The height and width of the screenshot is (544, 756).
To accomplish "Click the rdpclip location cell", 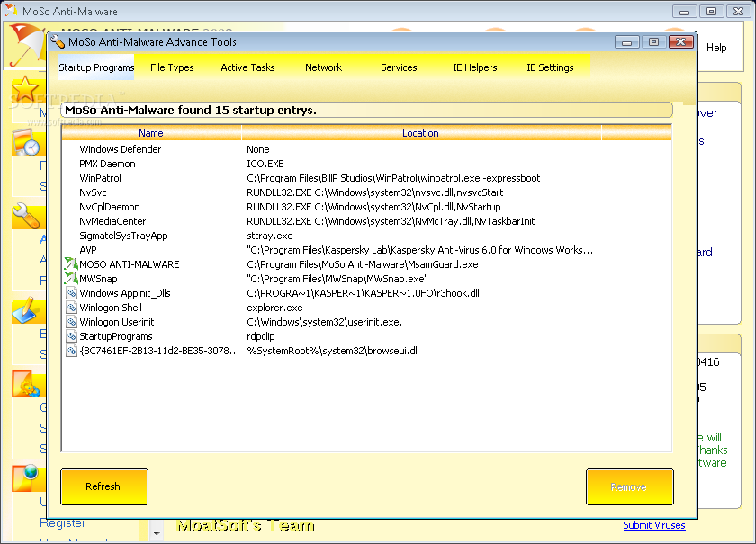I will 261,336.
